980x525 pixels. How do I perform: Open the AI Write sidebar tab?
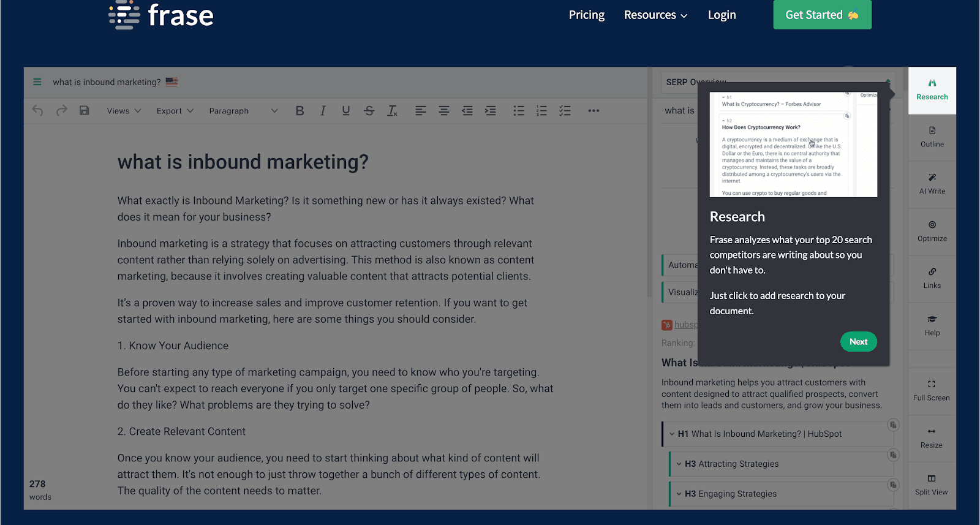click(x=932, y=184)
